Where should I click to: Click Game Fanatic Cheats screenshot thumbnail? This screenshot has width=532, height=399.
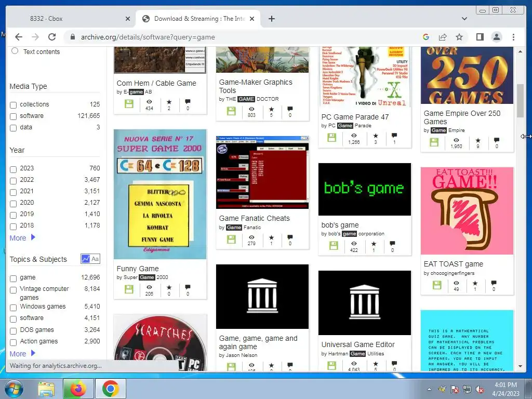pyautogui.click(x=262, y=172)
